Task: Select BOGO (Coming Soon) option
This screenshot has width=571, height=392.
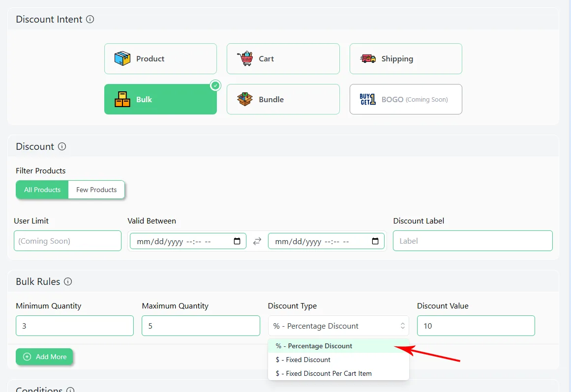Action: tap(406, 99)
